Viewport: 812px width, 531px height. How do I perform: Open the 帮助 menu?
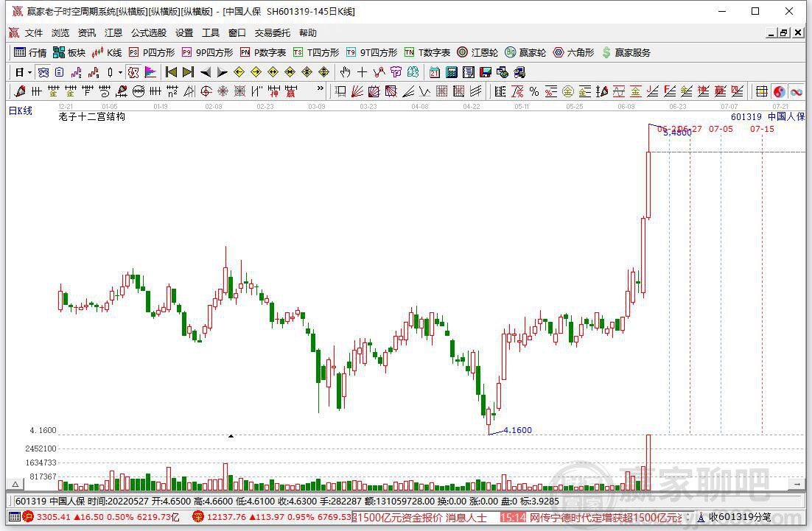pyautogui.click(x=307, y=33)
